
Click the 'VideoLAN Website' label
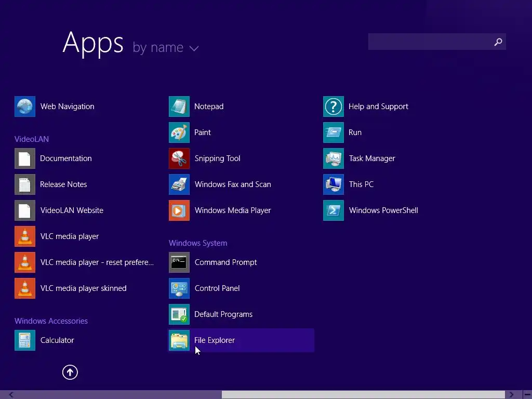(72, 210)
